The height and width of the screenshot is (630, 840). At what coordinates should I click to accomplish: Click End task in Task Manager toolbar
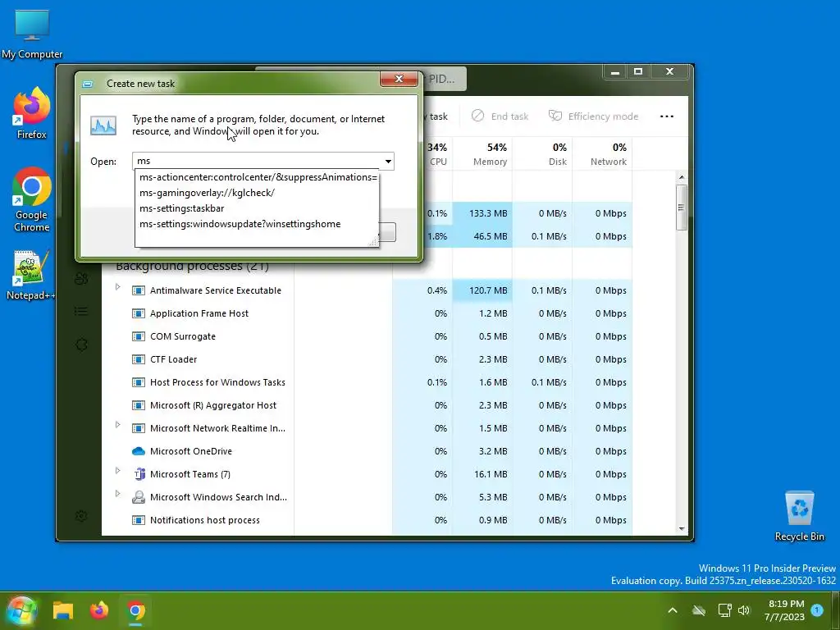(x=500, y=116)
